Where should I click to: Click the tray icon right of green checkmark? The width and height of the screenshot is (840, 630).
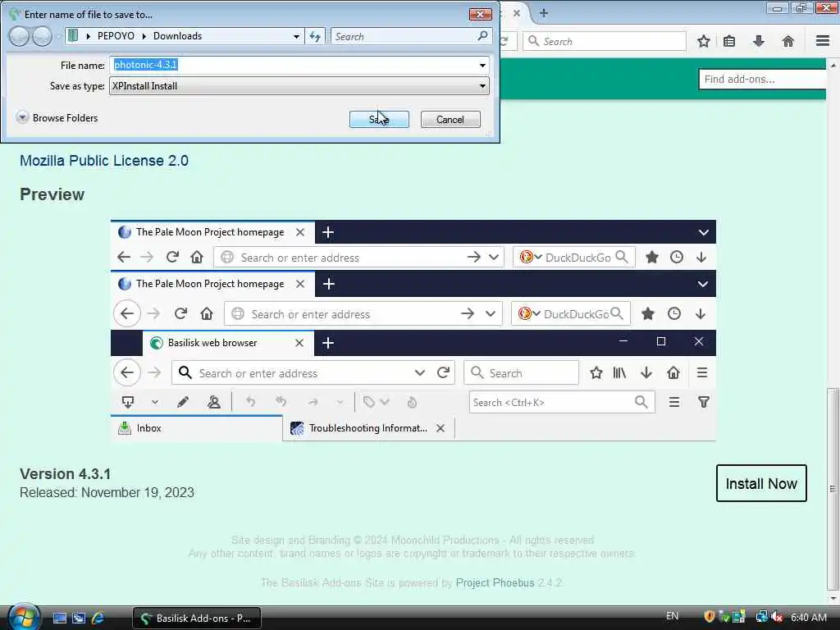[x=739, y=617]
